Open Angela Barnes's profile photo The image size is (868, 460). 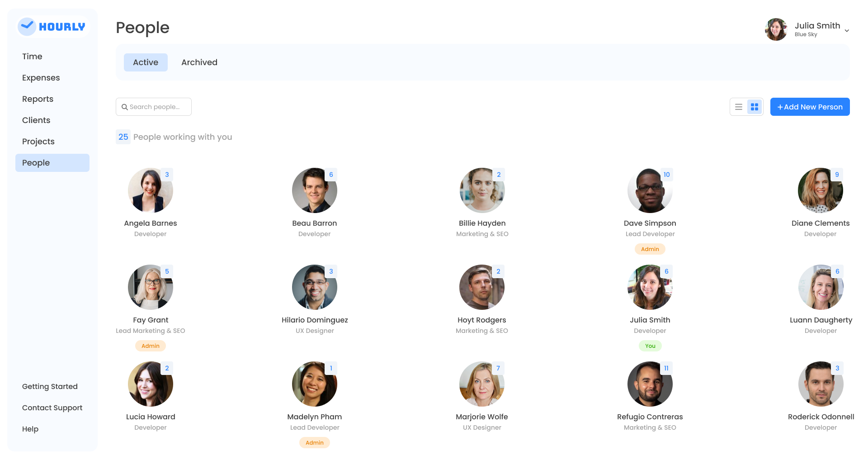click(x=150, y=191)
